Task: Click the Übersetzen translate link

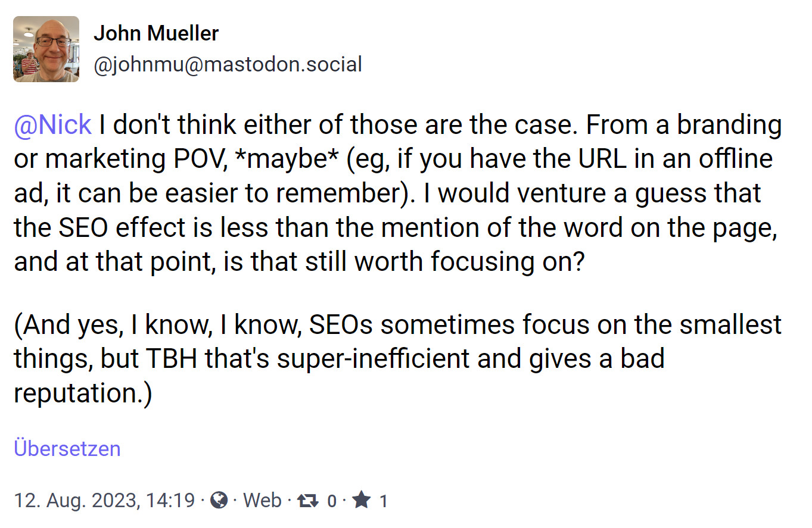Action: pos(67,448)
